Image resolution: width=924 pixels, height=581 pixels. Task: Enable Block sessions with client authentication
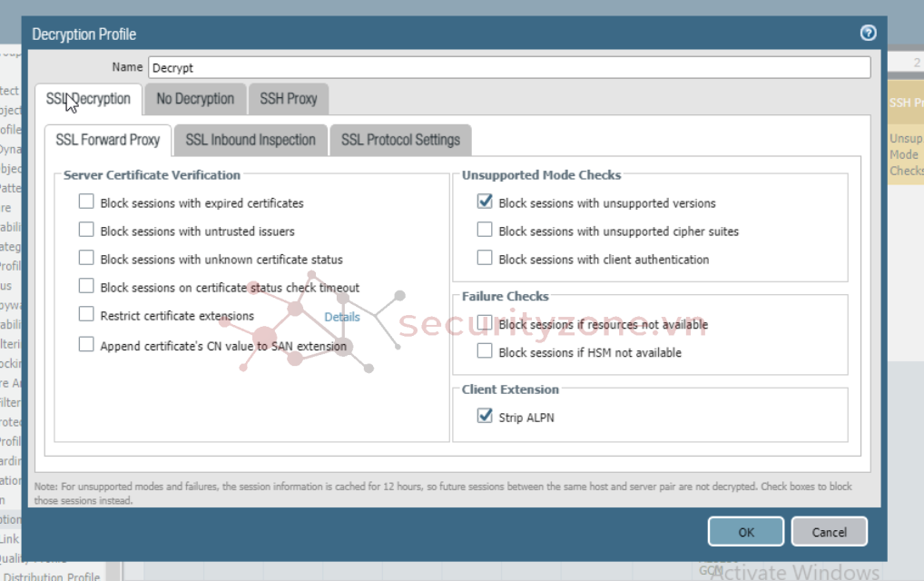click(x=485, y=259)
